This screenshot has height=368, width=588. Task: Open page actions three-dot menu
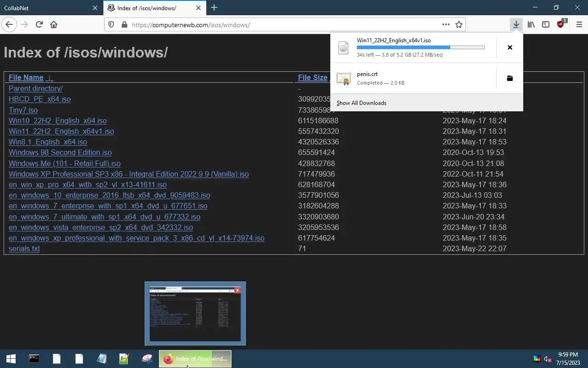point(446,24)
